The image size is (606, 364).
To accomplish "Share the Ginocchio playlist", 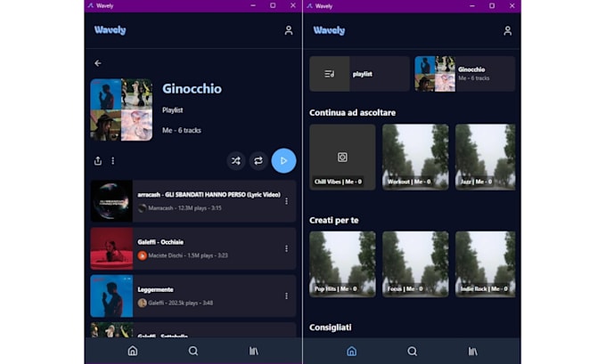I will (x=98, y=160).
